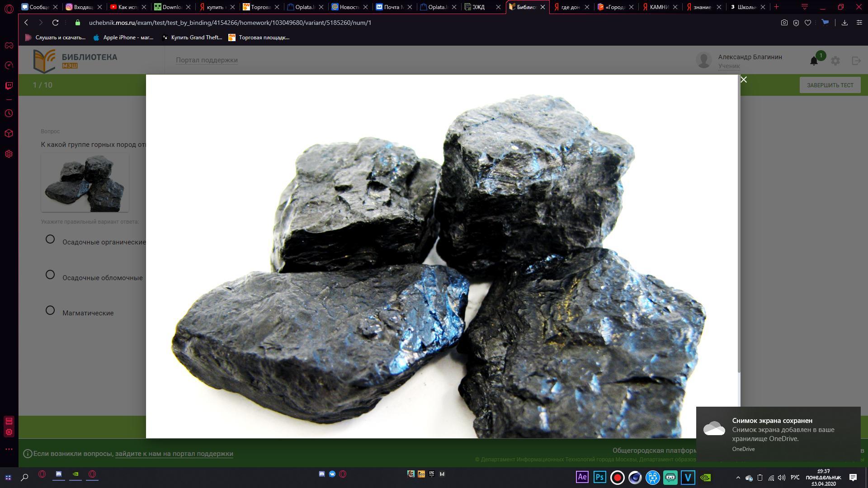Open Opera easy setup menu icon
This screenshot has height=488, width=868.
coord(859,23)
